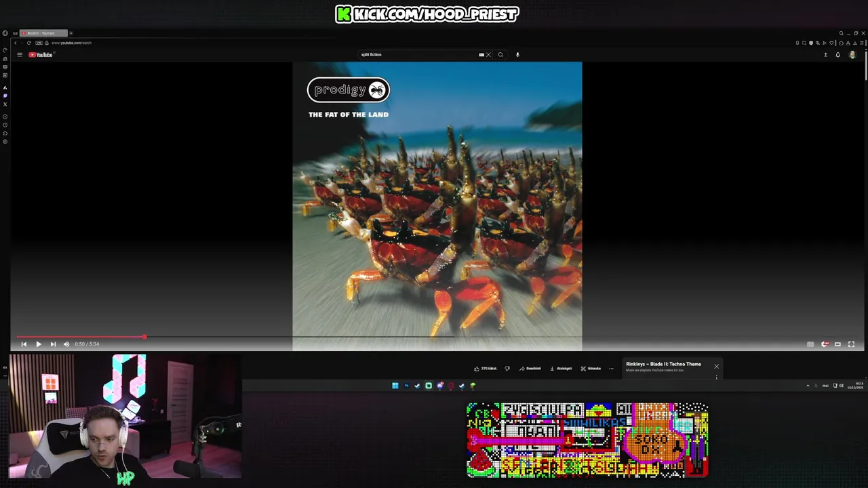Reload the YouTube page
868x488 pixels.
click(29, 43)
